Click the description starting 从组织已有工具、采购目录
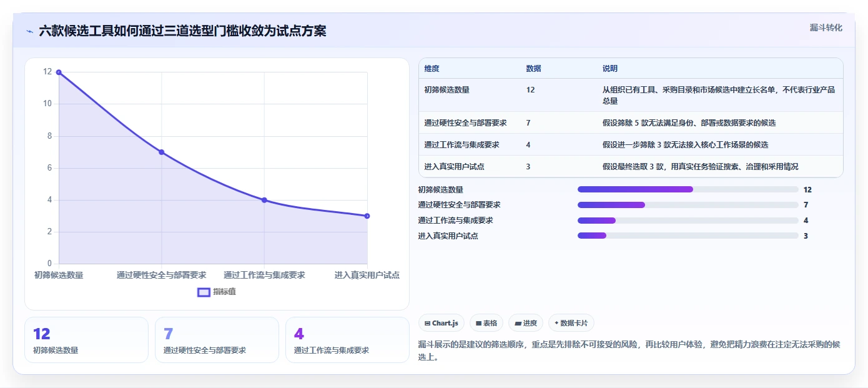 (719, 95)
